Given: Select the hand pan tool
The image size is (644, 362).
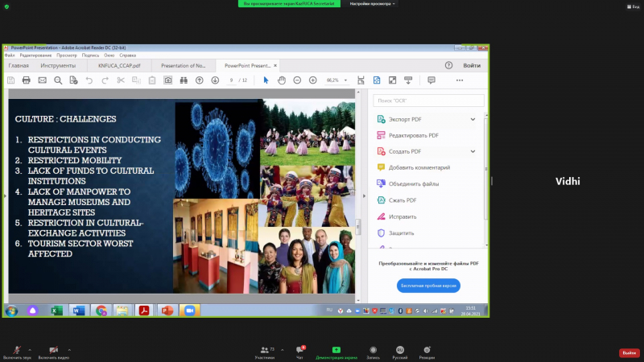Looking at the screenshot, I should (x=282, y=80).
